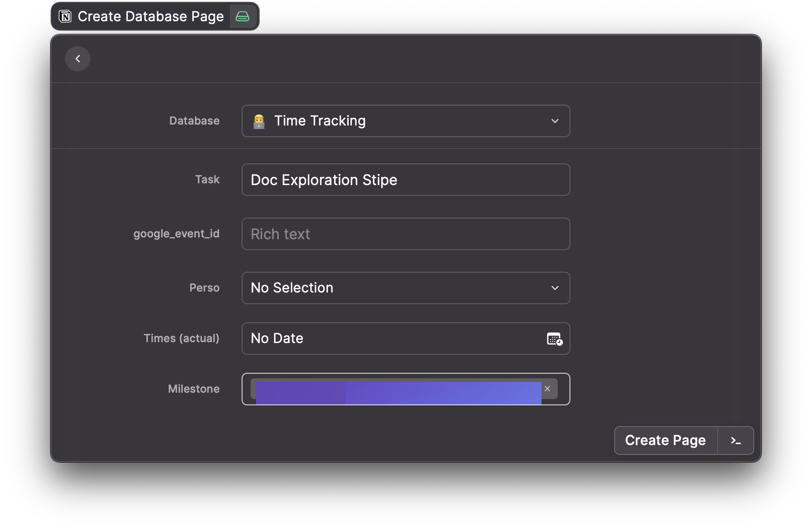Click the Create Database Page title label
Screen dimensions: 812x529
tap(151, 17)
